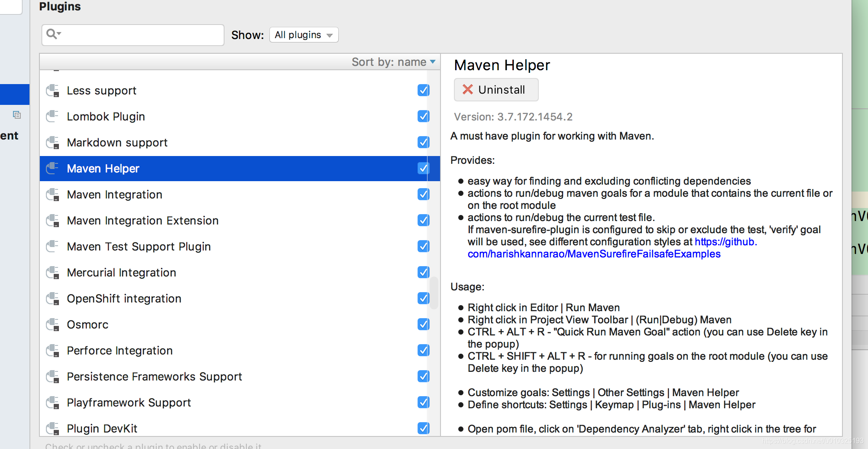Select the Maven Helper row
This screenshot has height=449, width=868.
click(x=240, y=169)
